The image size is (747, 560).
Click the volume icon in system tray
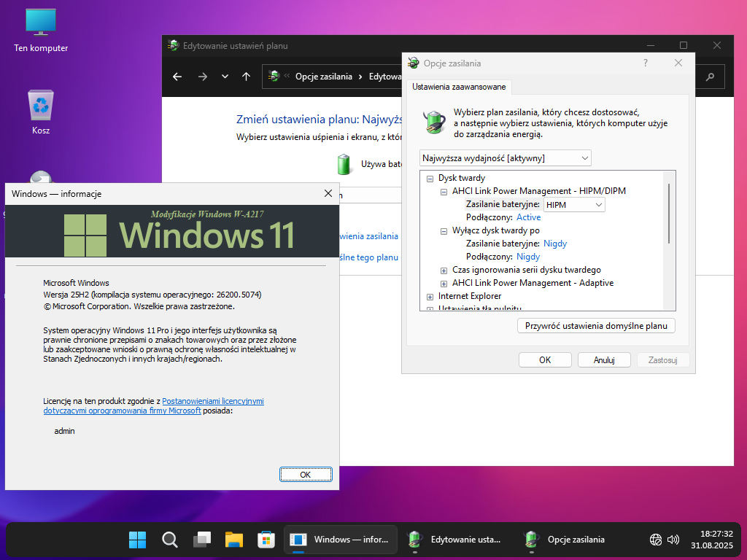[x=673, y=540]
